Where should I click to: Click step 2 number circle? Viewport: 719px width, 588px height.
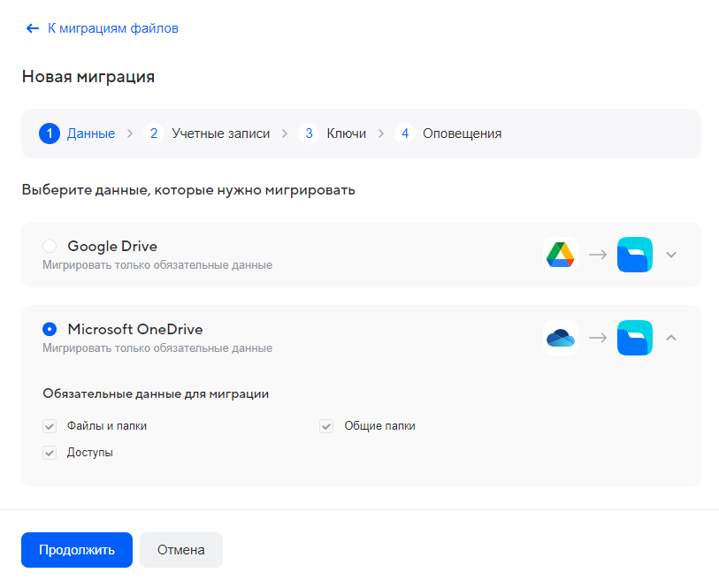pyautogui.click(x=154, y=134)
